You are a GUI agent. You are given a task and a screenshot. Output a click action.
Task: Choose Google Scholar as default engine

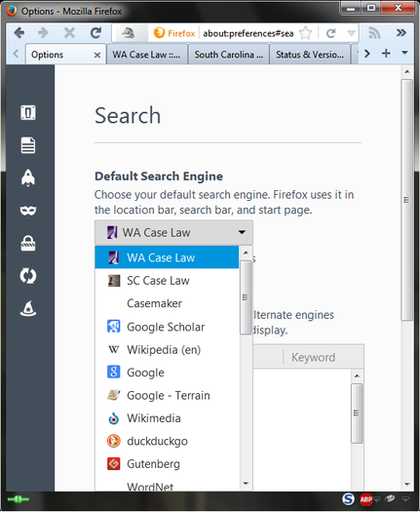coord(167,327)
